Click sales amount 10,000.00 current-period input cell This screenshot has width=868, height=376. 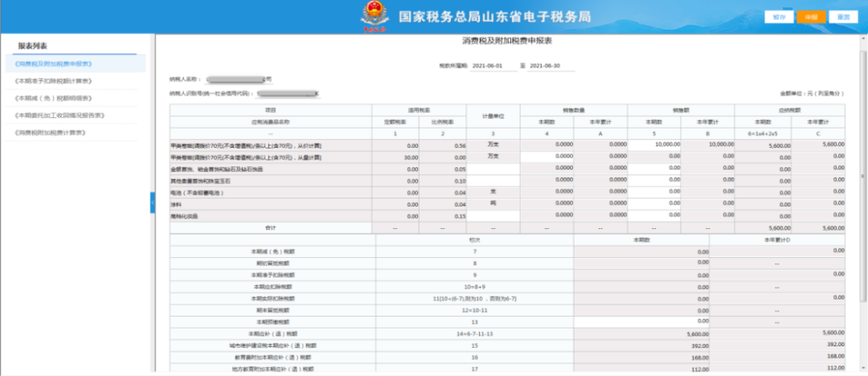[654, 145]
